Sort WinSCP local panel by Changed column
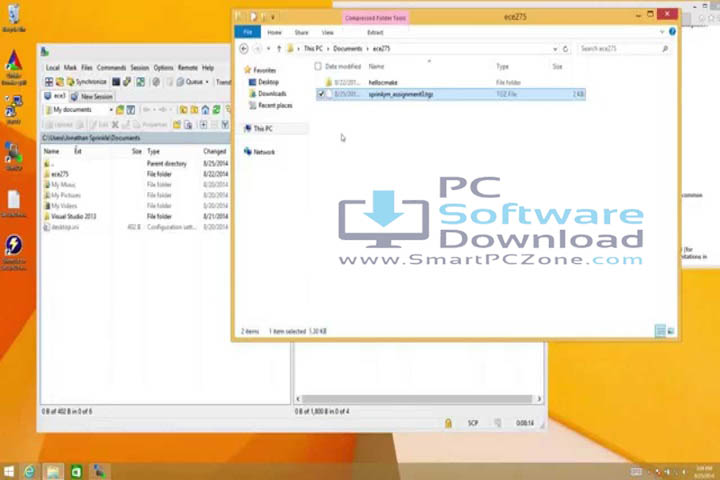This screenshot has width=720, height=480. pyautogui.click(x=214, y=151)
